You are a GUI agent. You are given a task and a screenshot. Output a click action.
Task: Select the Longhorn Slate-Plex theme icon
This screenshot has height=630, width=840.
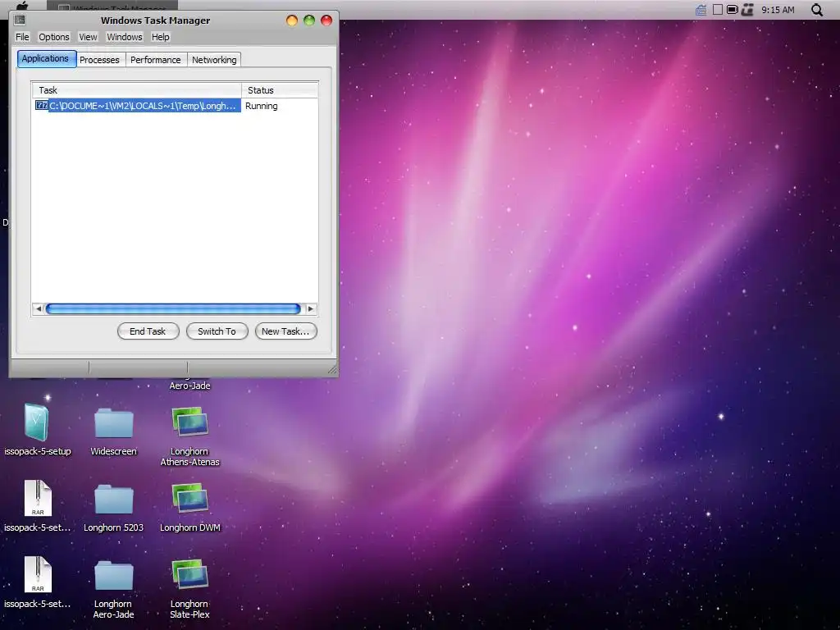(x=189, y=574)
